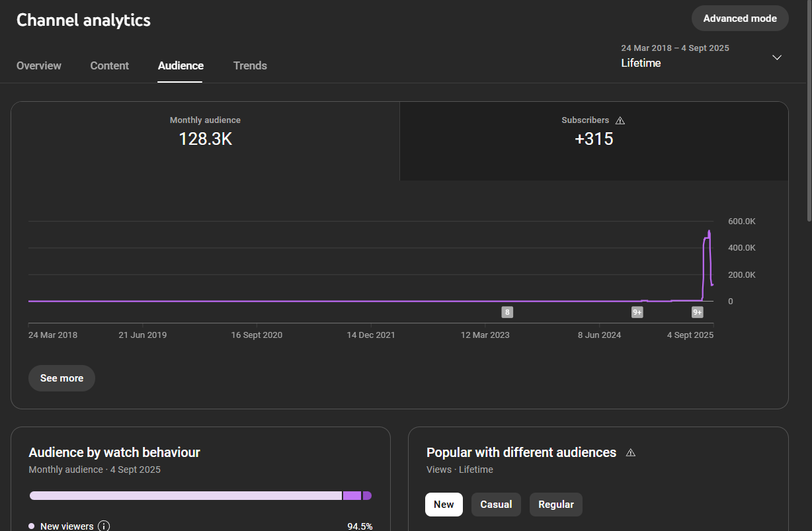This screenshot has height=531, width=812.
Task: Select the Audience tab
Action: pyautogui.click(x=181, y=65)
